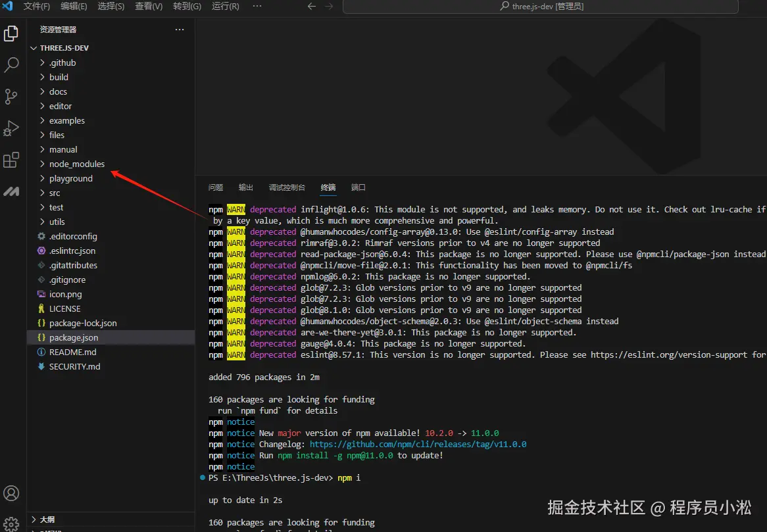Open the overflow menu bar ellipsis

point(257,7)
